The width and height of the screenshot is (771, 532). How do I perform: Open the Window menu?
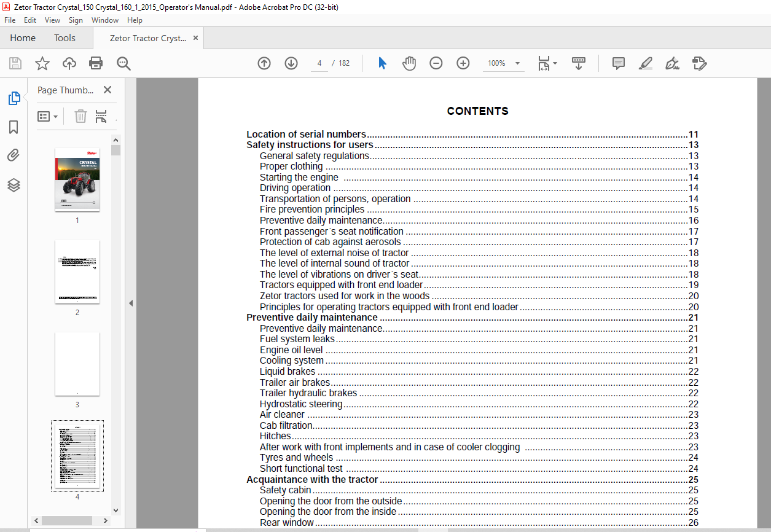click(x=105, y=20)
